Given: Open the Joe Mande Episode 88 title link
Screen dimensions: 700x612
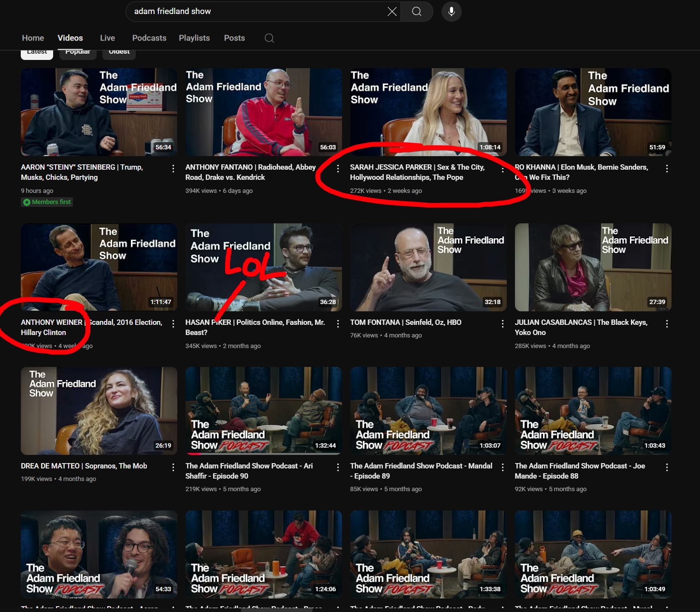Looking at the screenshot, I should [580, 471].
